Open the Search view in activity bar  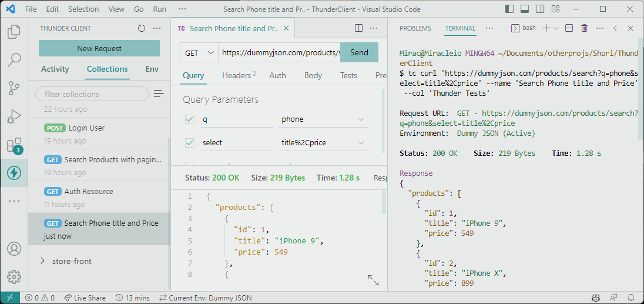tap(14, 60)
